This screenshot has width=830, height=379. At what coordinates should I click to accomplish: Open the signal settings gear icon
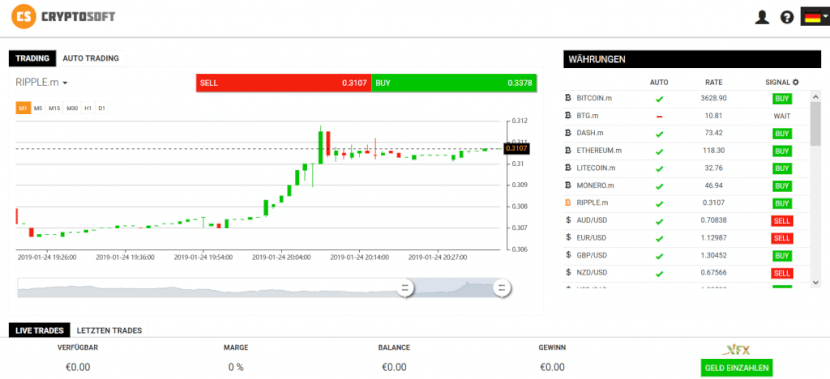795,83
